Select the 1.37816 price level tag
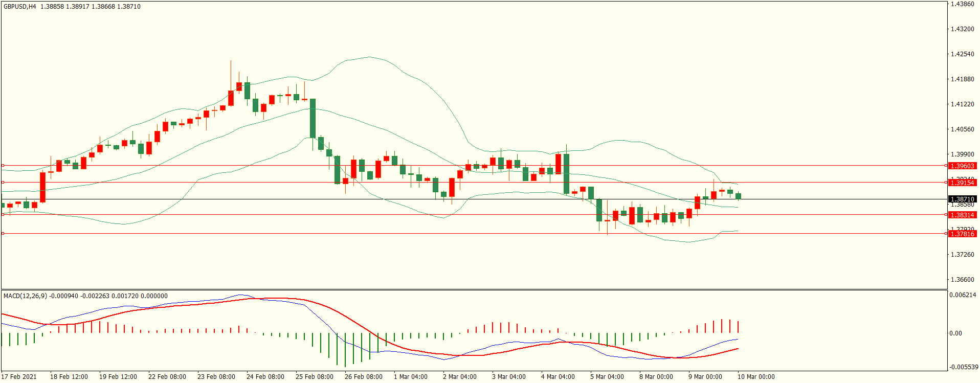 (962, 234)
